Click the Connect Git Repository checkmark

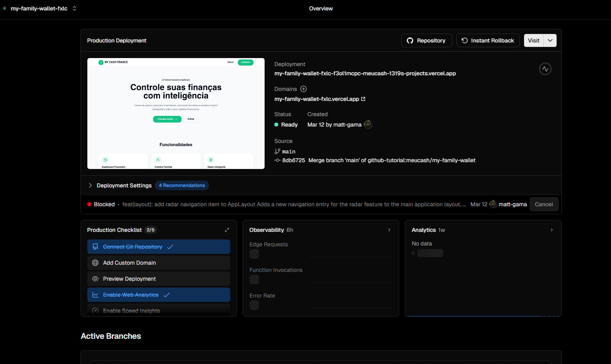click(170, 247)
